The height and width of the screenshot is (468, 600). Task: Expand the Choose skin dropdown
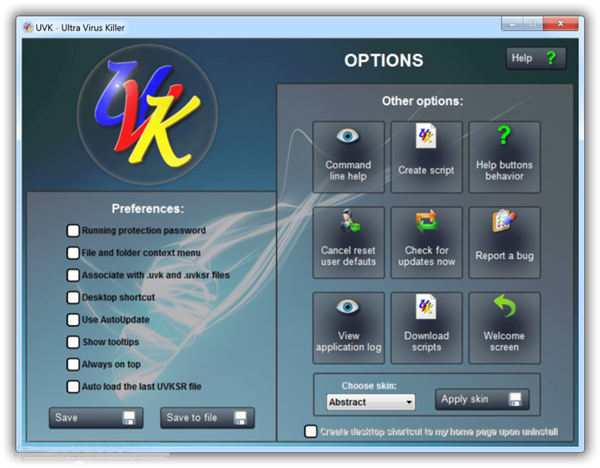pos(370,402)
